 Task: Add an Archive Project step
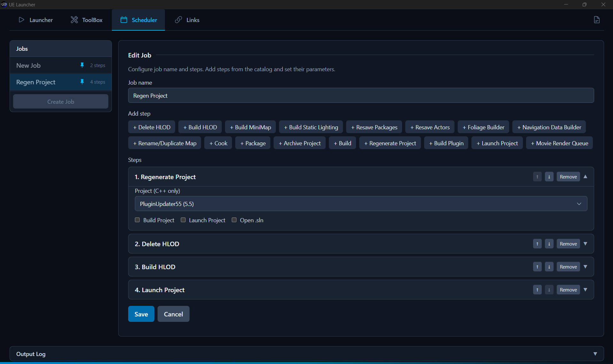click(299, 143)
